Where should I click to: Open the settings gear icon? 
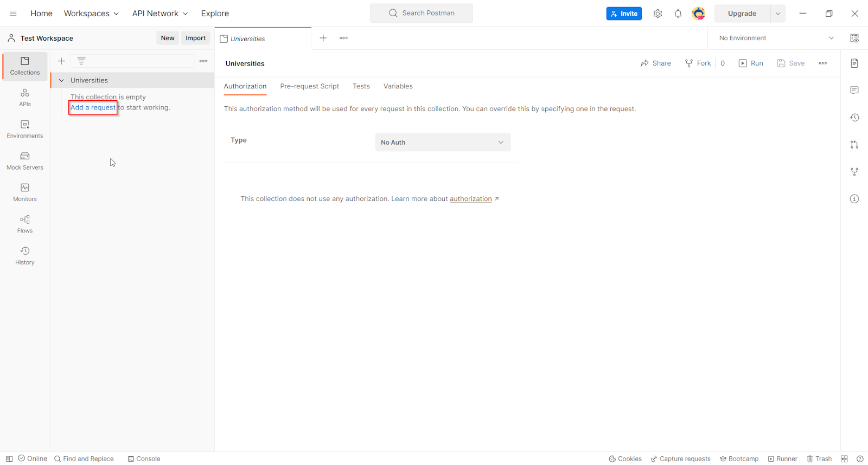[658, 14]
